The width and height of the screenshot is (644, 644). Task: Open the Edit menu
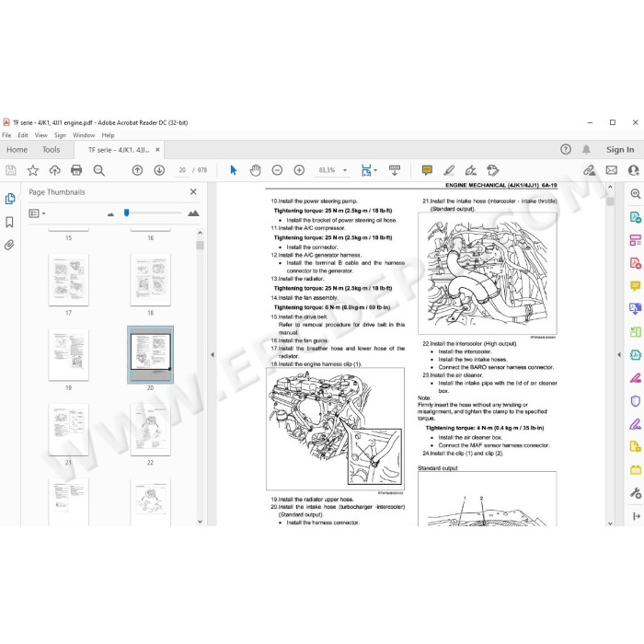23,135
